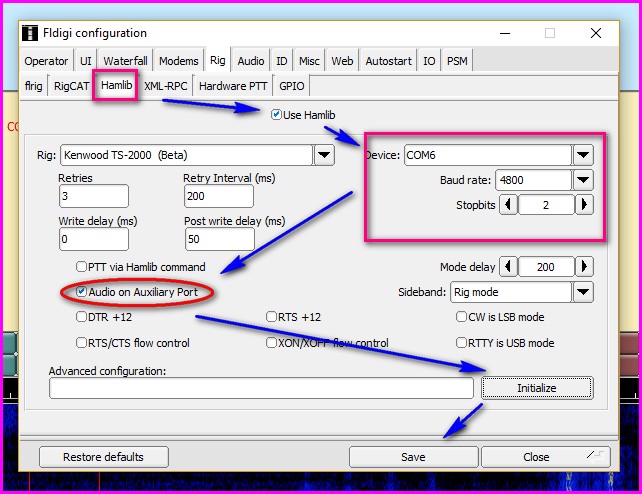The width and height of the screenshot is (642, 494).
Task: Toggle Audio on Auxiliary Port checkbox
Action: (82, 292)
